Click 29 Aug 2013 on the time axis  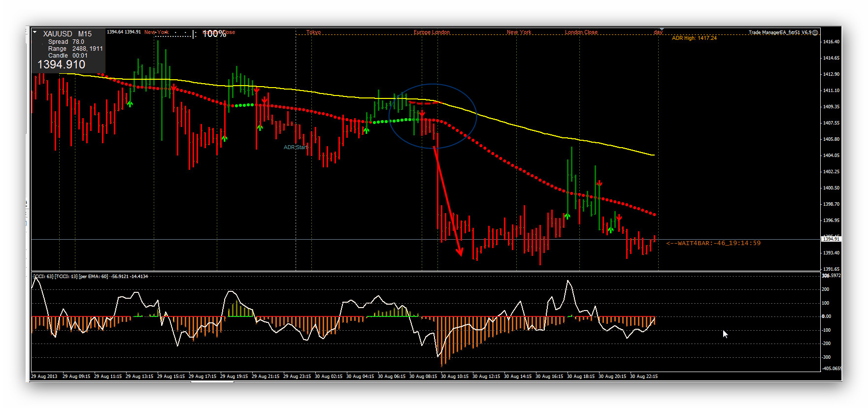click(44, 377)
